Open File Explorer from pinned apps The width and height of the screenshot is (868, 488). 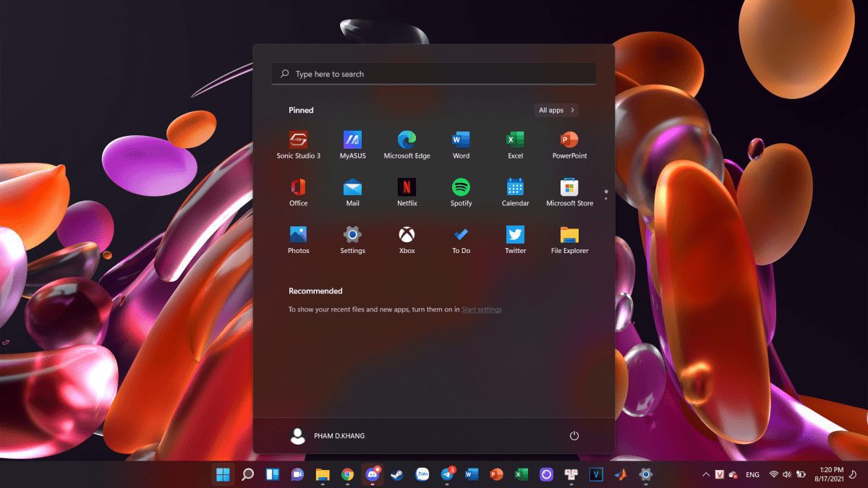569,240
